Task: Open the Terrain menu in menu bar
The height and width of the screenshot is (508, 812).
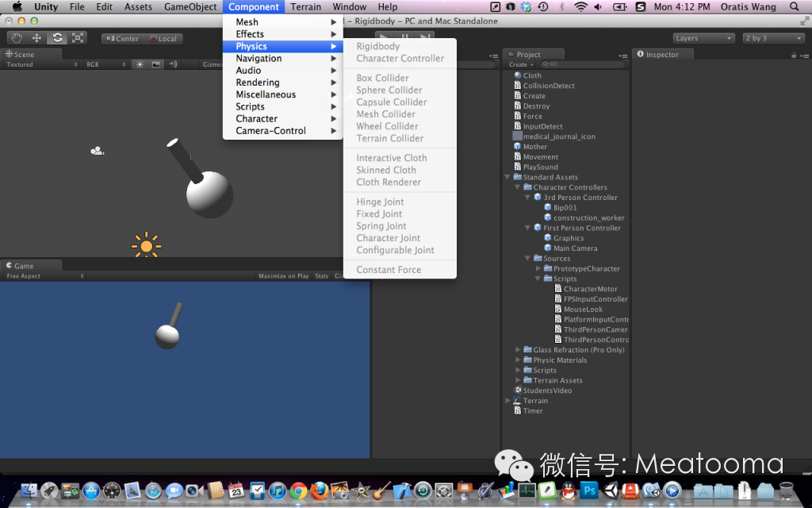Action: pyautogui.click(x=305, y=6)
